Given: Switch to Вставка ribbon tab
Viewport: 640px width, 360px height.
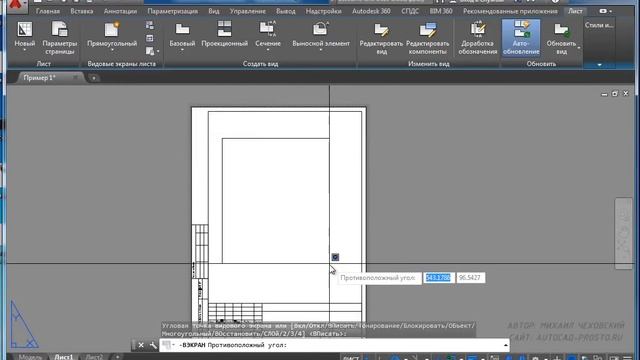Looking at the screenshot, I should click(x=82, y=11).
